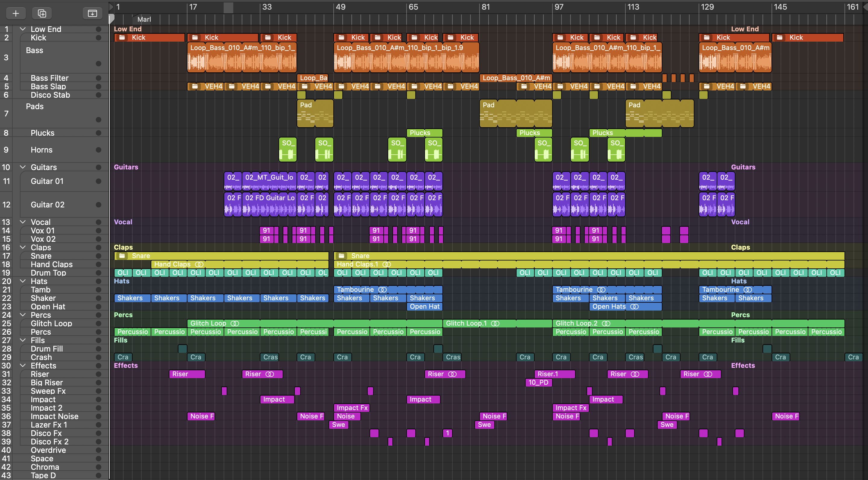Click the duplicate track button

point(42,13)
